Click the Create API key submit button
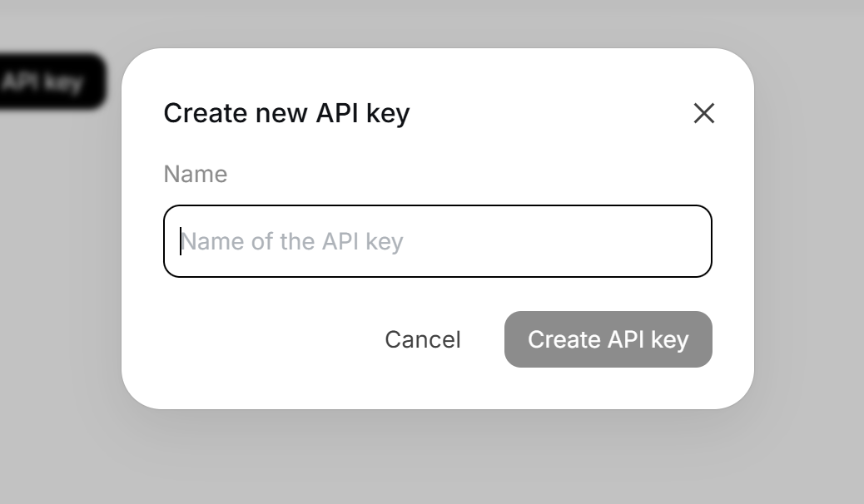864x504 pixels. 608,339
